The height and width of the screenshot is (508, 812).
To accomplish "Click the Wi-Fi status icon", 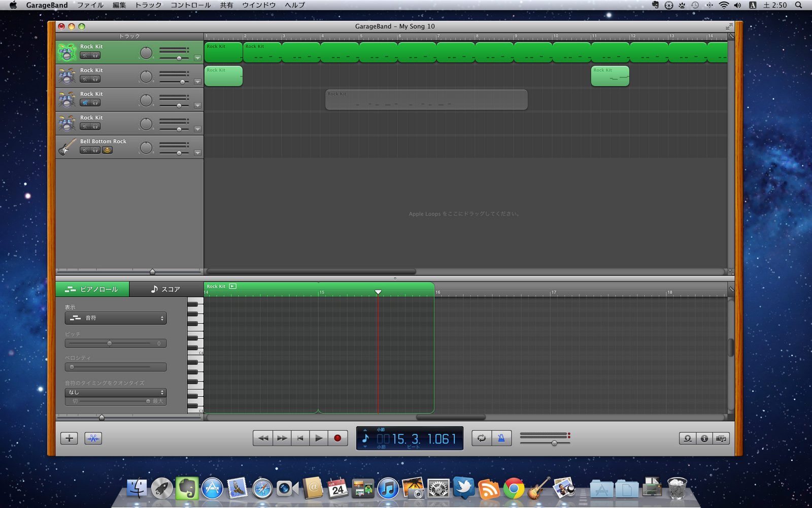I will coord(724,5).
